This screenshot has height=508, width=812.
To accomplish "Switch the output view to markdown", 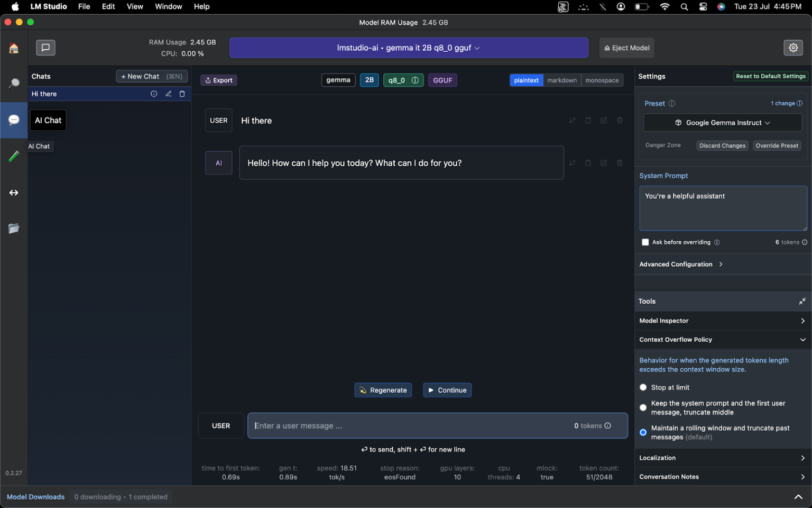I will click(562, 80).
